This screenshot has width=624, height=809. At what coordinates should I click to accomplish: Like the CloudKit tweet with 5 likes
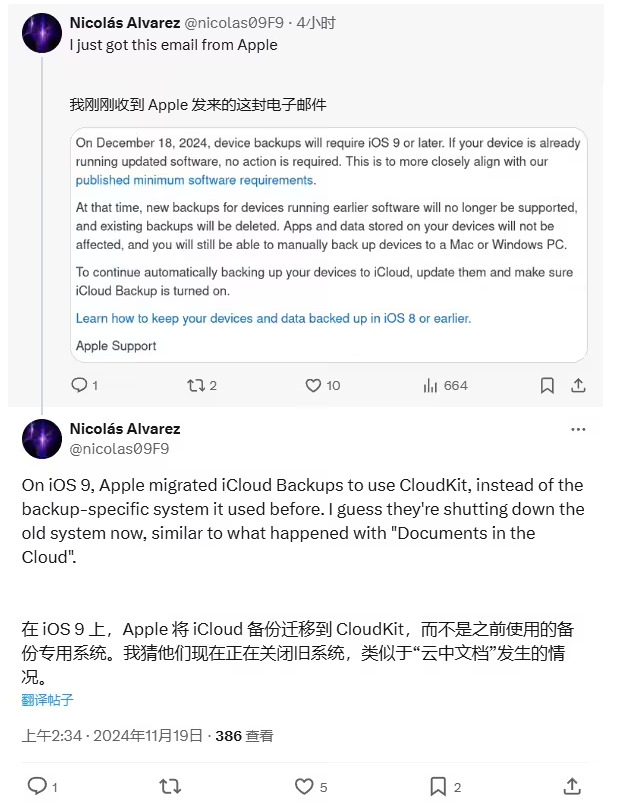coord(304,786)
